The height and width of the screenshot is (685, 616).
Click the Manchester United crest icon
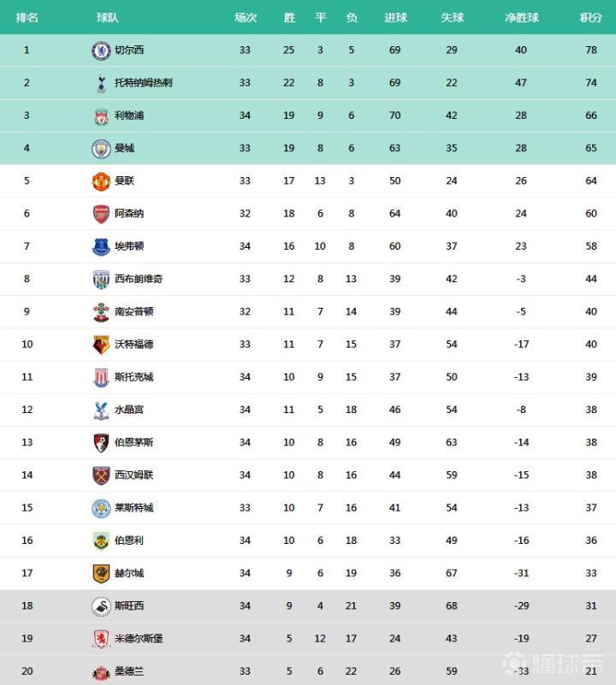click(101, 181)
